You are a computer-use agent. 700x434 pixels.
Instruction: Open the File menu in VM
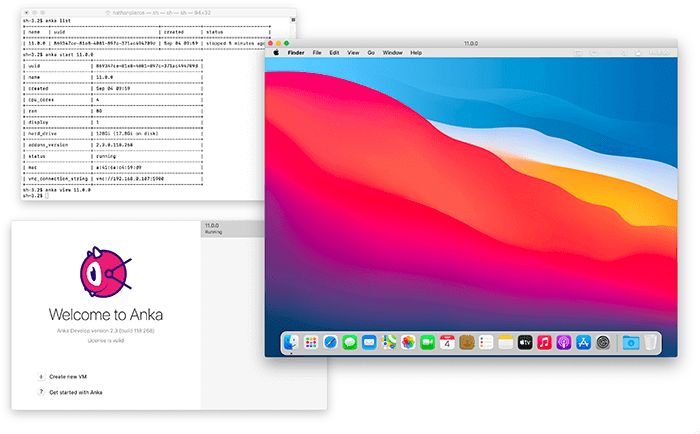[x=317, y=53]
